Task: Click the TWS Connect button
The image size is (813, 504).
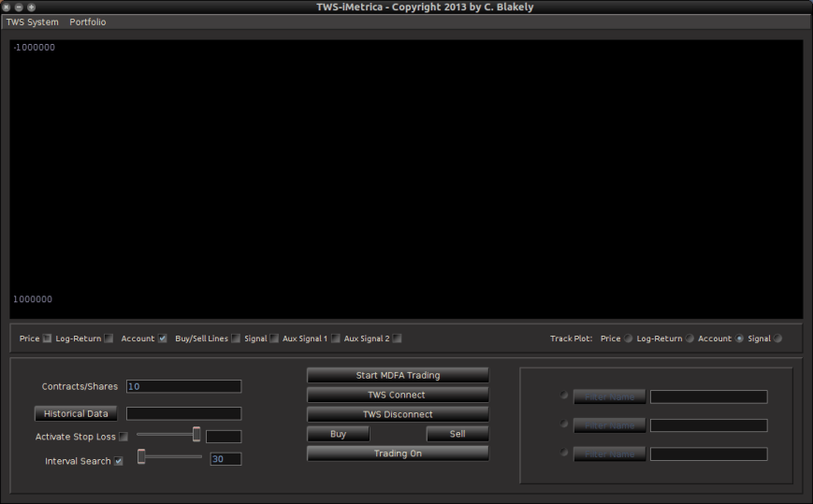Action: tap(398, 395)
